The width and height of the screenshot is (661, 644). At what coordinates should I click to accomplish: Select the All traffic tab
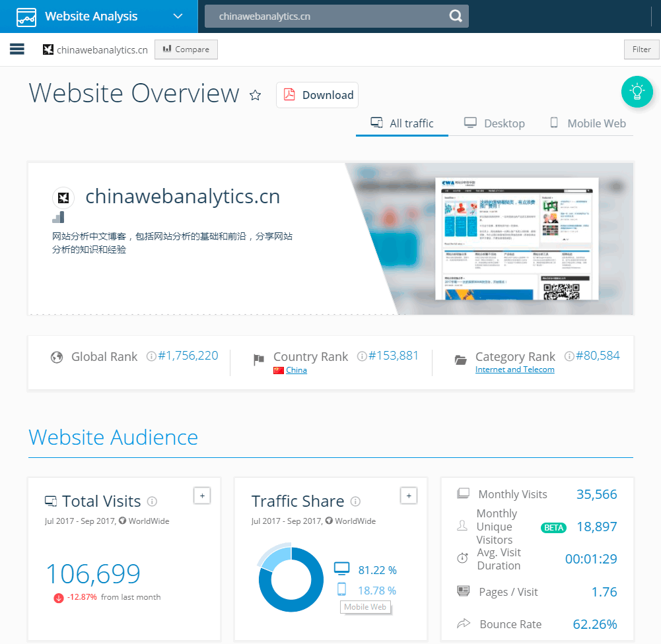click(x=402, y=123)
